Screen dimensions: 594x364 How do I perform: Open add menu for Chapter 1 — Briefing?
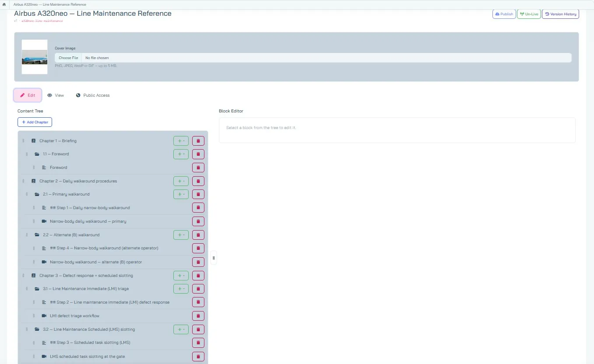click(x=181, y=141)
